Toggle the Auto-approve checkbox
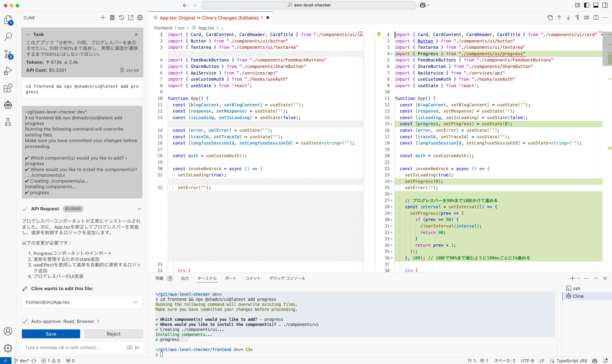Viewport: 612px width, 364px height. (25, 321)
